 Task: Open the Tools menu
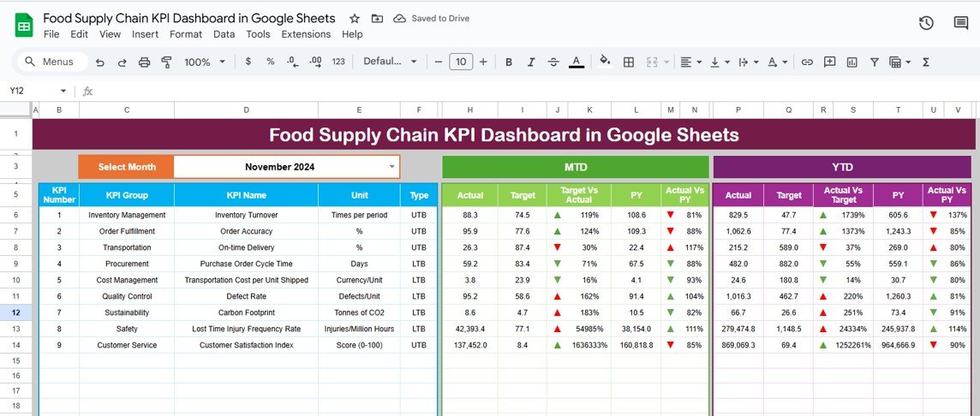pyautogui.click(x=258, y=34)
